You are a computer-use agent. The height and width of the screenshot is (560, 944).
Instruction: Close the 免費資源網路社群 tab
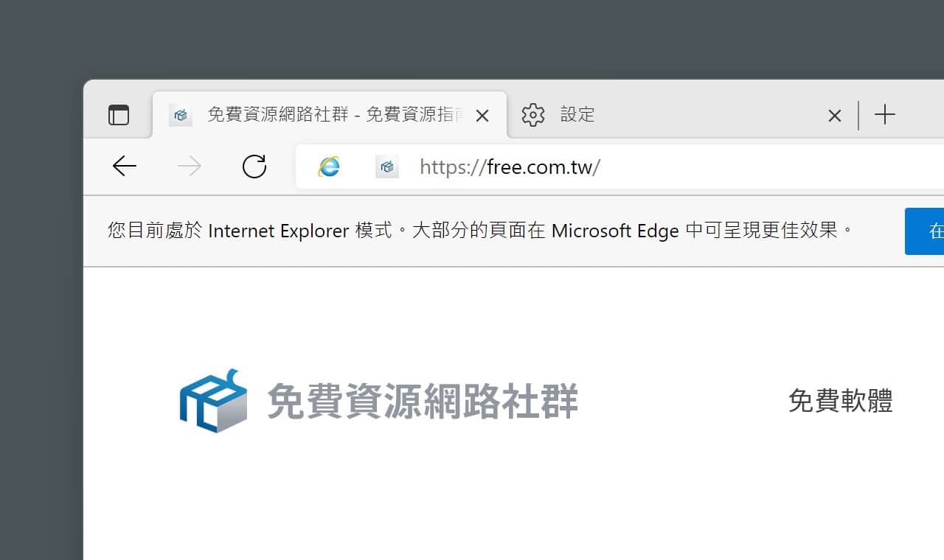(x=482, y=116)
